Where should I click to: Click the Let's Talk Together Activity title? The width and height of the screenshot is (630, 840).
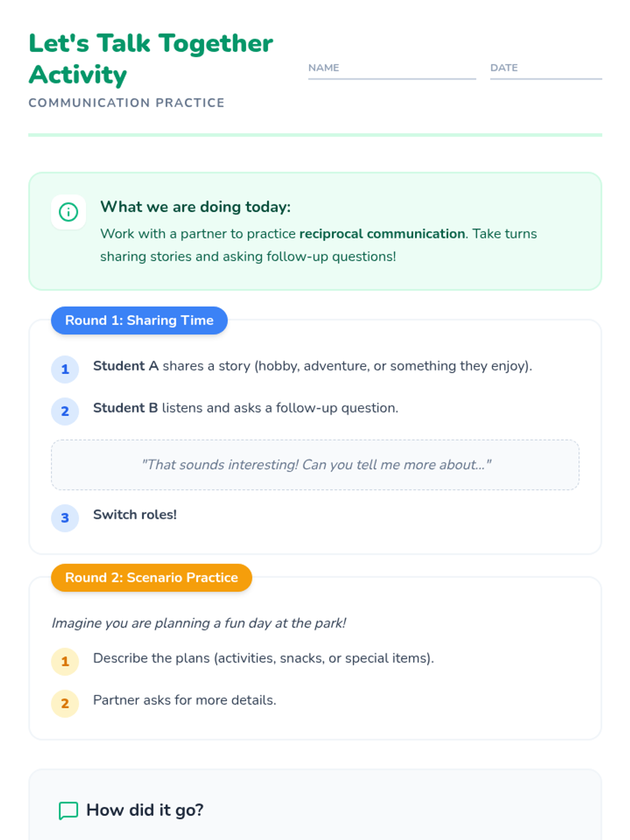point(151,59)
